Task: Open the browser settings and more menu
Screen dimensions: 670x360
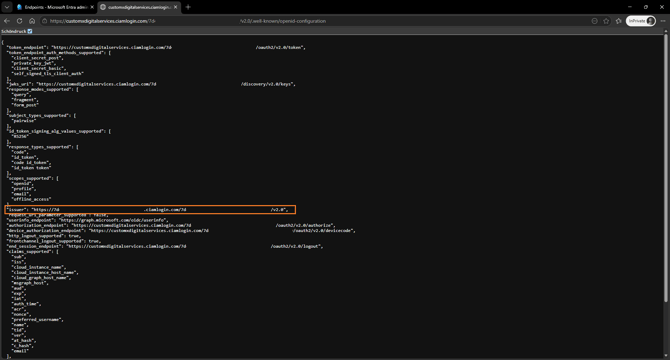Action: click(663, 21)
